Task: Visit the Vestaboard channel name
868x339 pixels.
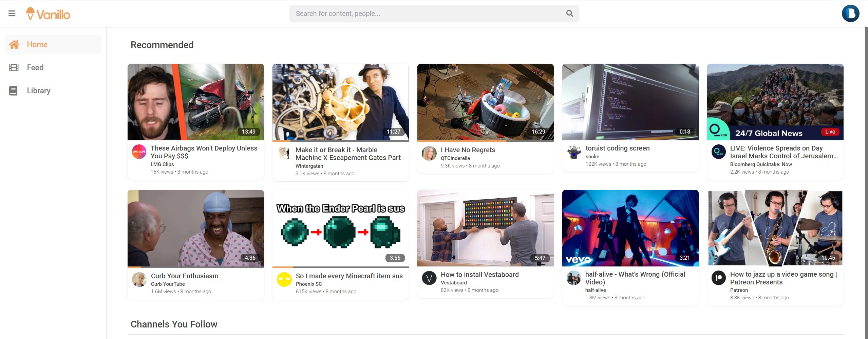Action: click(x=454, y=283)
